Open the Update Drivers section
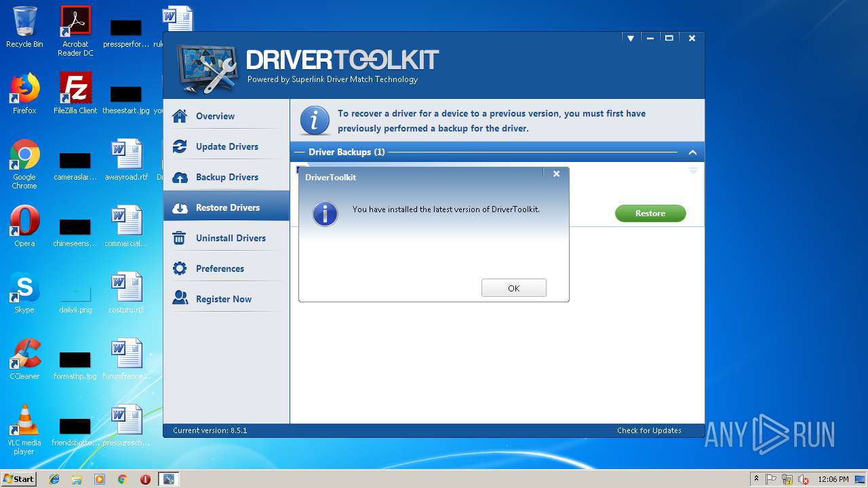 coord(226,146)
